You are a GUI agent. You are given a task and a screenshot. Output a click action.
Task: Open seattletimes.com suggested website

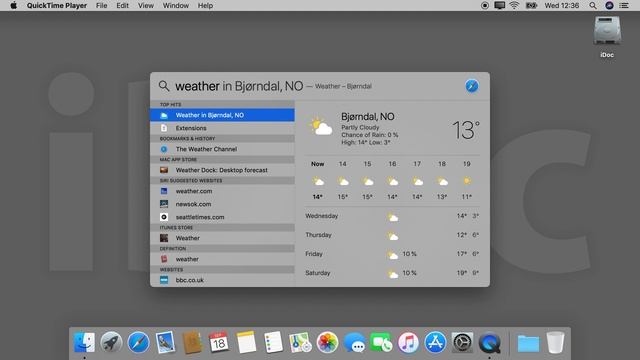[x=222, y=217]
